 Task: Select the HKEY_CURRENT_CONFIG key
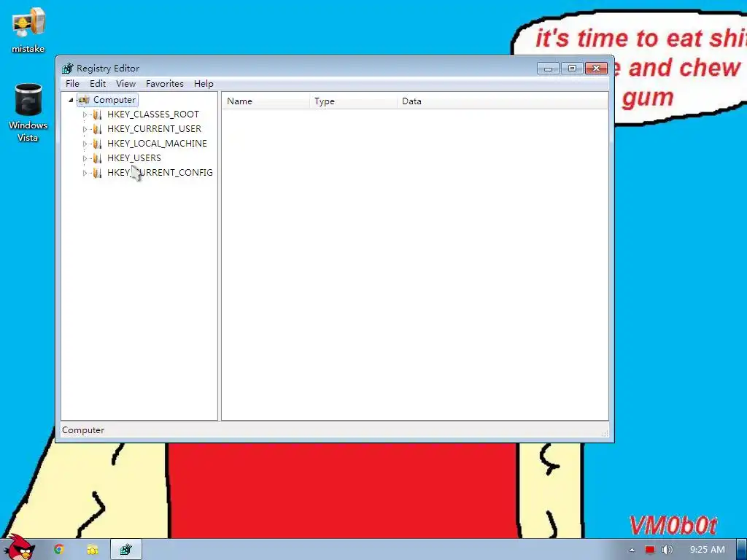pos(160,173)
